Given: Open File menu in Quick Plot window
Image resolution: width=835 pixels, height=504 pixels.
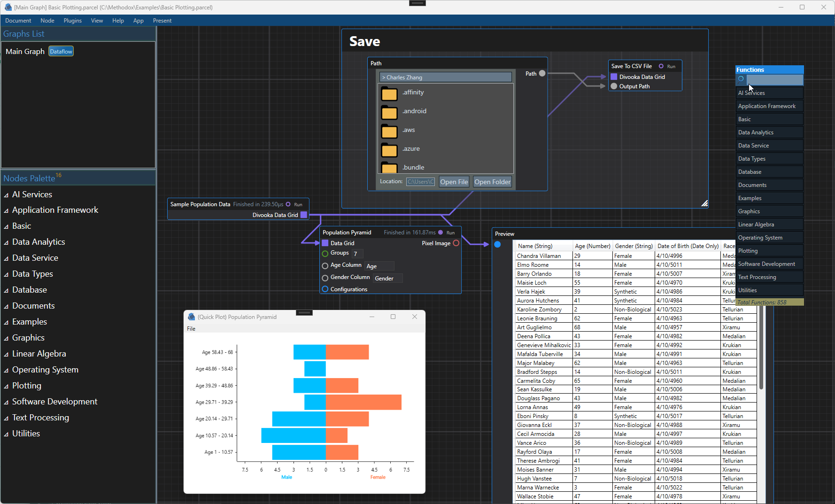Looking at the screenshot, I should coord(191,329).
